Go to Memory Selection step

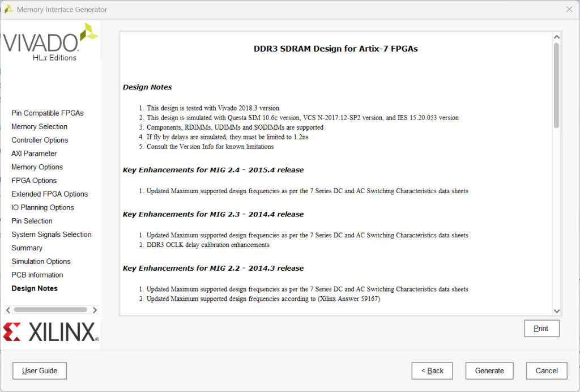[x=39, y=126]
